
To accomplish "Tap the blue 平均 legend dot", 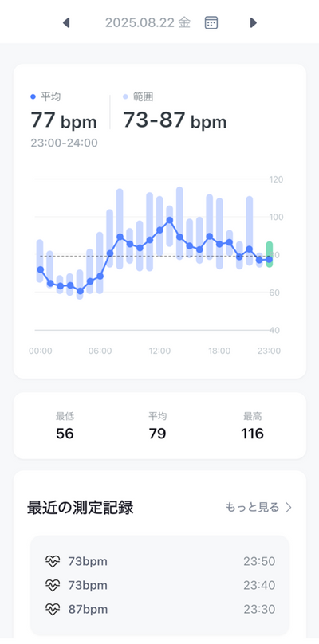I will (x=33, y=97).
